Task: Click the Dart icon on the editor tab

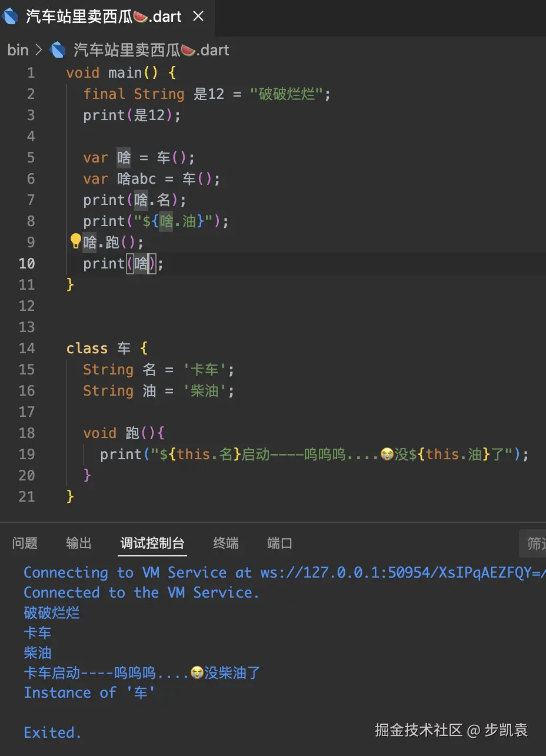Action: [10, 16]
